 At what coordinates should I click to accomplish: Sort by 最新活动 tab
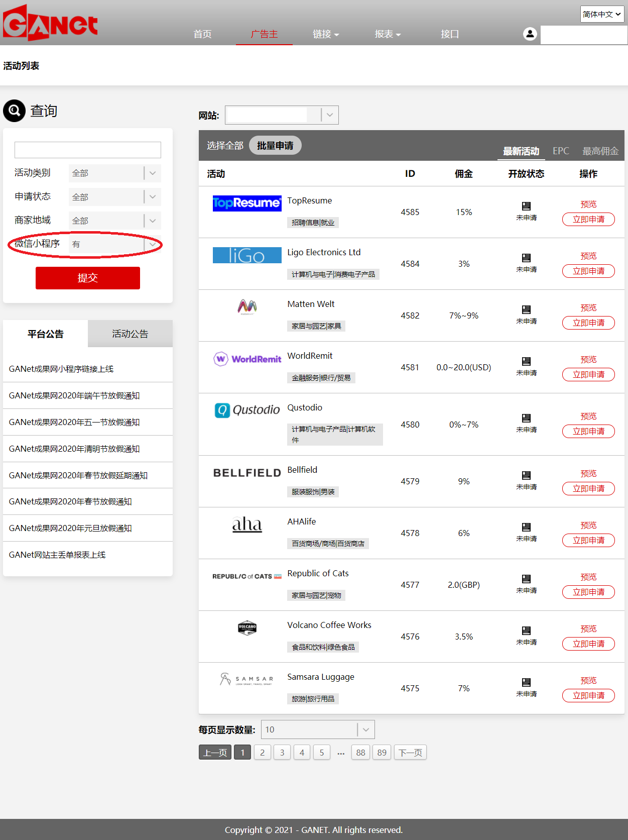[521, 151]
